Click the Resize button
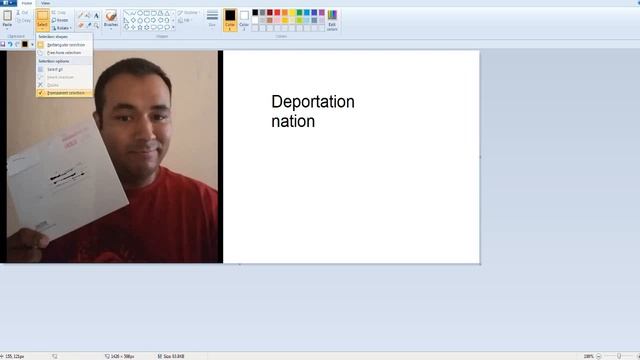Screen dimensions: 640x360 tap(60, 20)
